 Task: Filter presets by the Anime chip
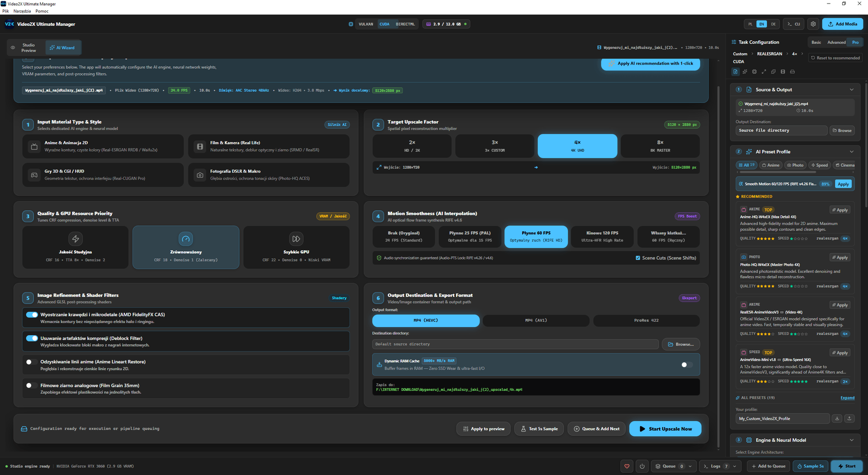[x=771, y=165]
